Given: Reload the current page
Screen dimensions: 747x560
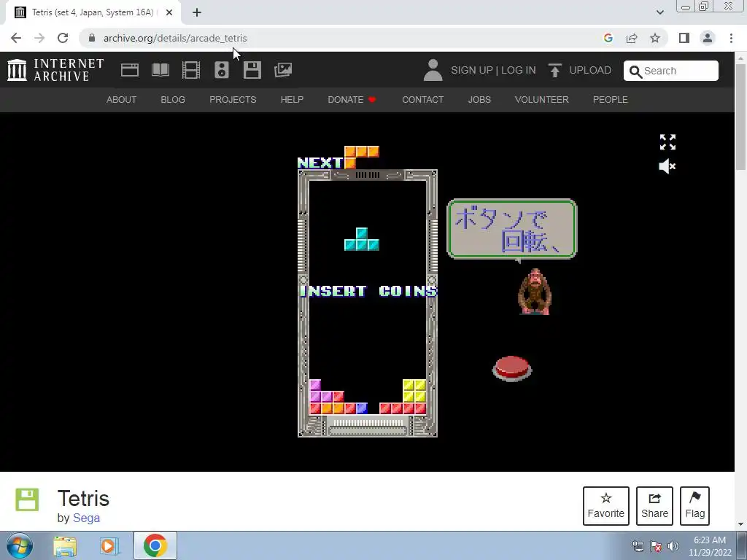Looking at the screenshot, I should click(x=63, y=38).
